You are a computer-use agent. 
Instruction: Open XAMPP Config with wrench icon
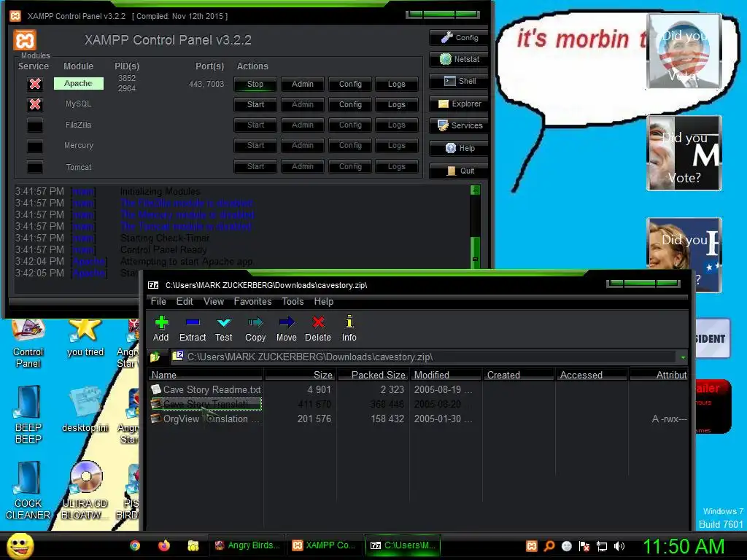(x=458, y=37)
